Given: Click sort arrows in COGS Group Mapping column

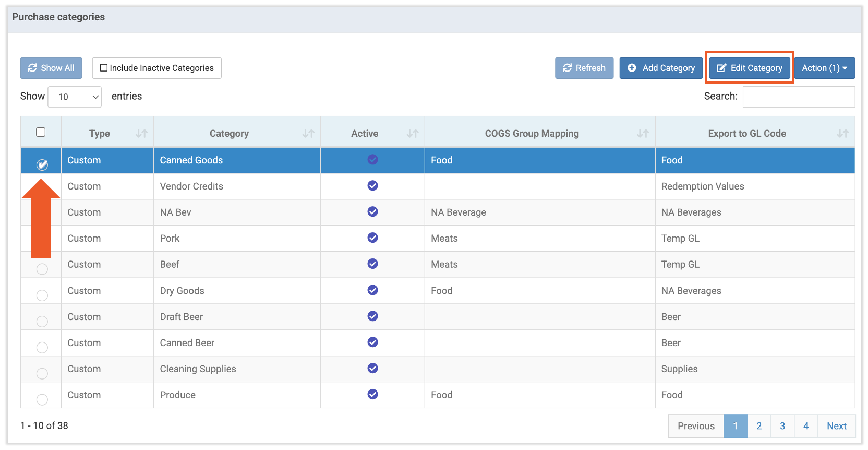Looking at the screenshot, I should pos(643,134).
